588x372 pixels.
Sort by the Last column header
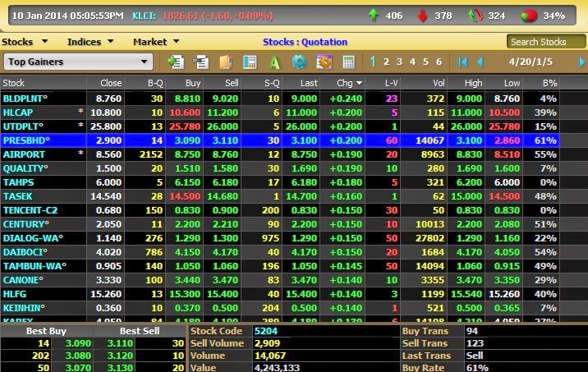coord(301,83)
